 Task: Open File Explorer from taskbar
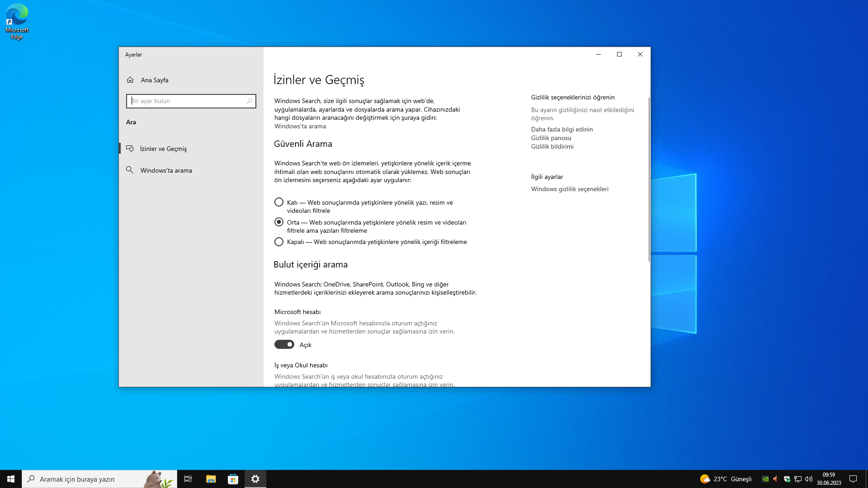211,479
